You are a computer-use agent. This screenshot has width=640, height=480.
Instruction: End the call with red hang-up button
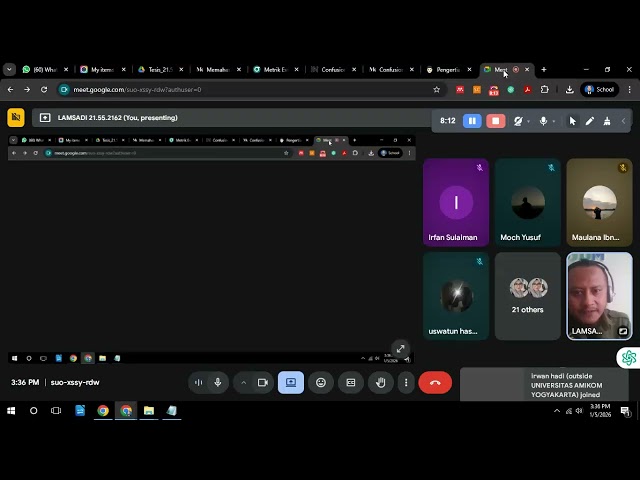click(435, 382)
